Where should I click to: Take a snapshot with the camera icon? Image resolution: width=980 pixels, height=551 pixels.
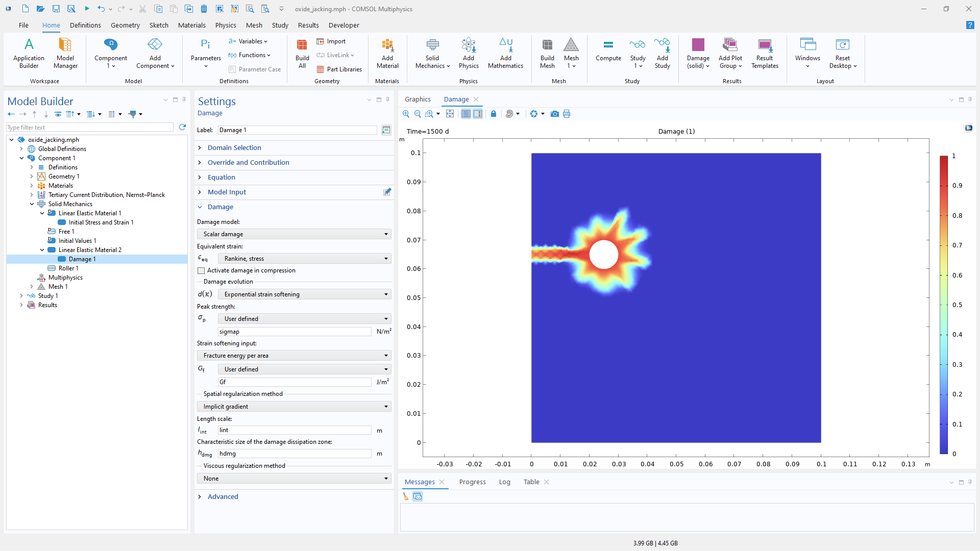coord(554,114)
